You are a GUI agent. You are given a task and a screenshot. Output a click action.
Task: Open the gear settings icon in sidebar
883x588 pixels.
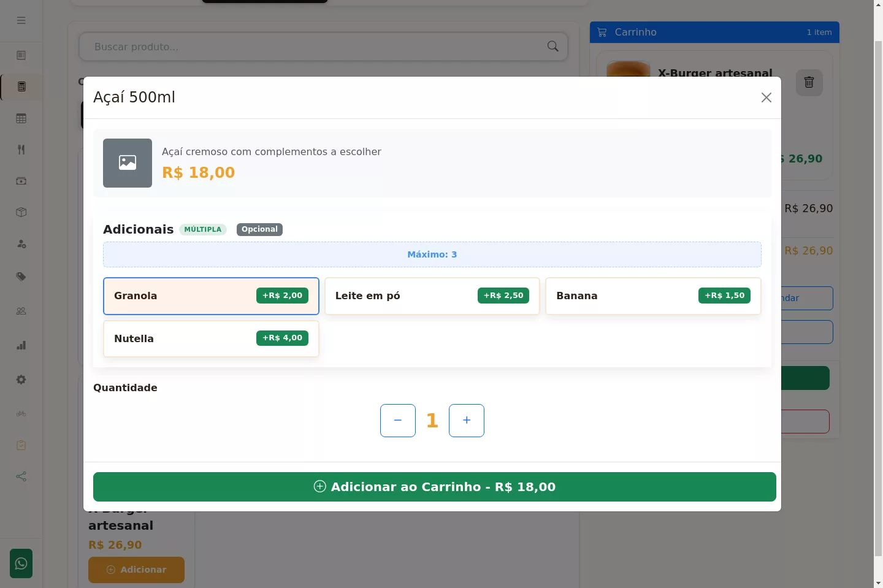coord(21,380)
